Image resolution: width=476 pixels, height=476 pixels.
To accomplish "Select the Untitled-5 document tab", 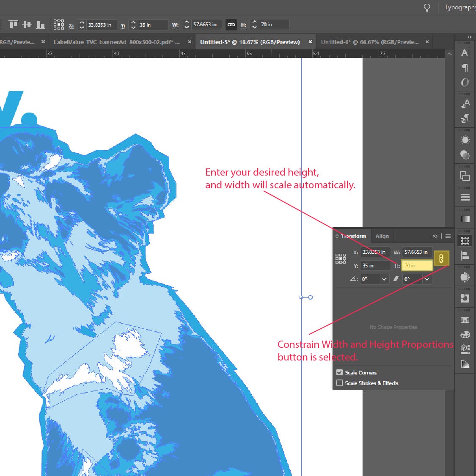I will pyautogui.click(x=250, y=42).
